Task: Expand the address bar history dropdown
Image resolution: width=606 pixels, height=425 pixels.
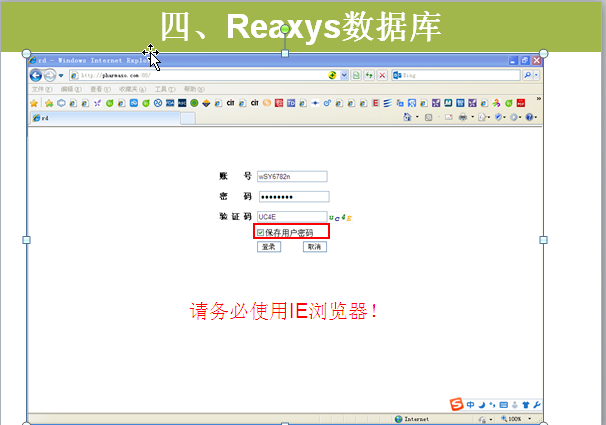Action: coord(344,75)
